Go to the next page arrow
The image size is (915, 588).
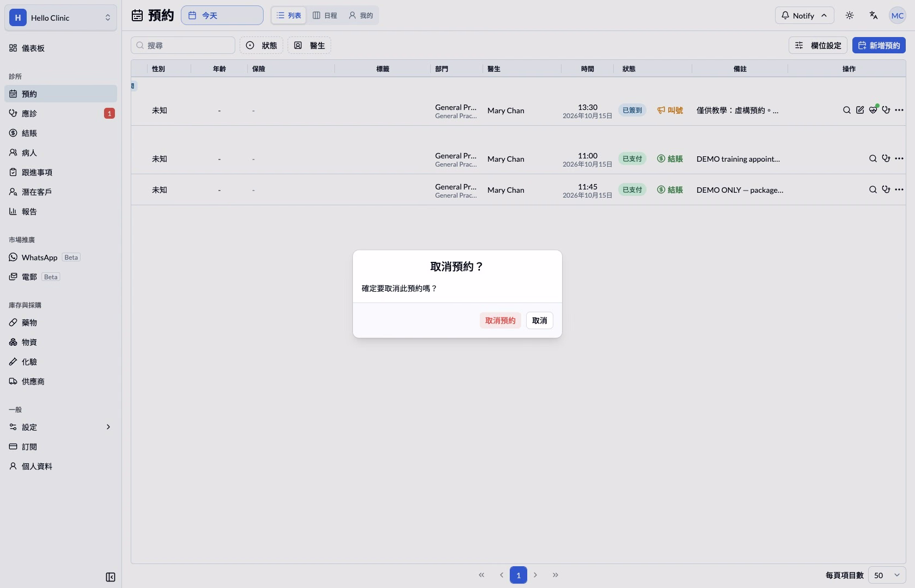tap(535, 575)
